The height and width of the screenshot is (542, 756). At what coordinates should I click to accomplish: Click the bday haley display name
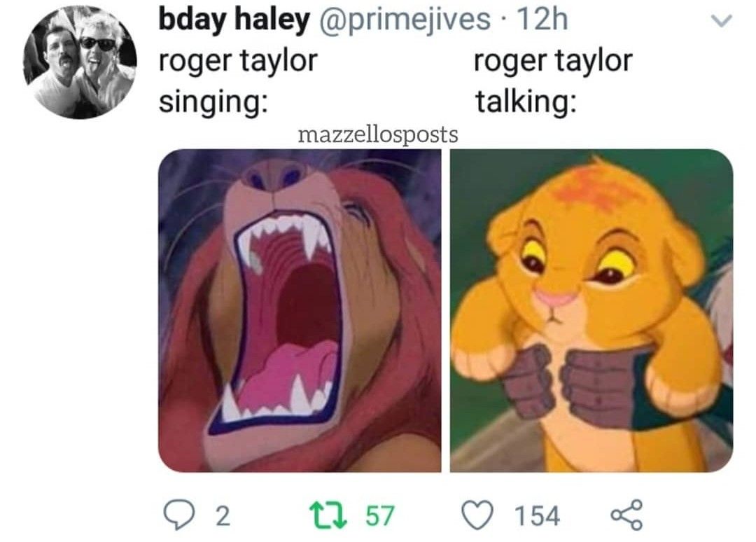pyautogui.click(x=234, y=20)
